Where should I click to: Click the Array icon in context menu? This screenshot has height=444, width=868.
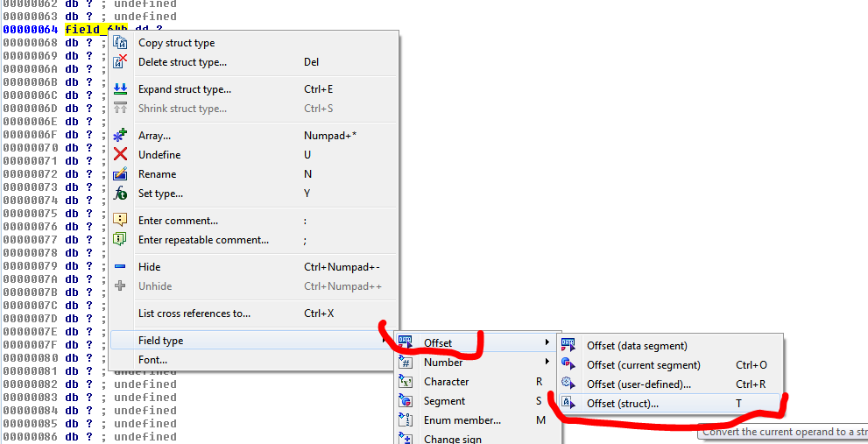point(121,136)
